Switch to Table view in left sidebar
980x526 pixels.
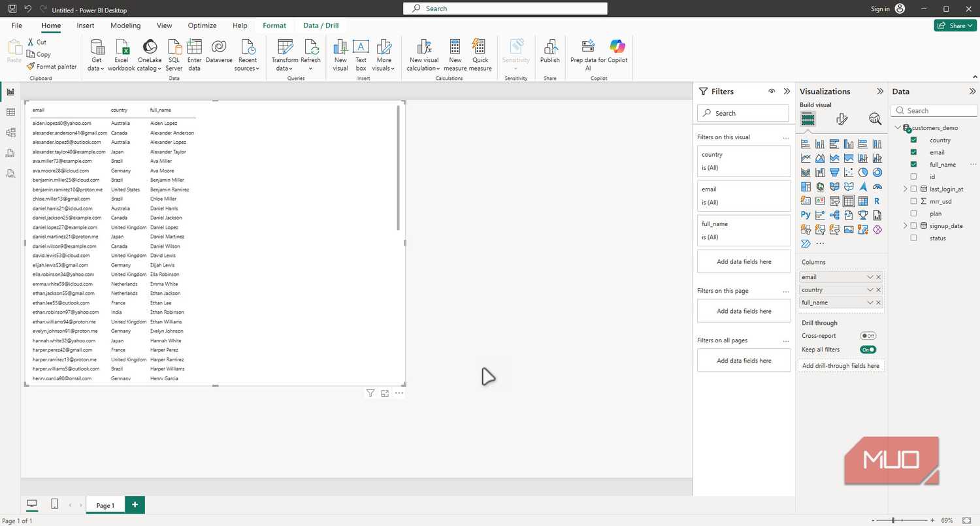[10, 112]
